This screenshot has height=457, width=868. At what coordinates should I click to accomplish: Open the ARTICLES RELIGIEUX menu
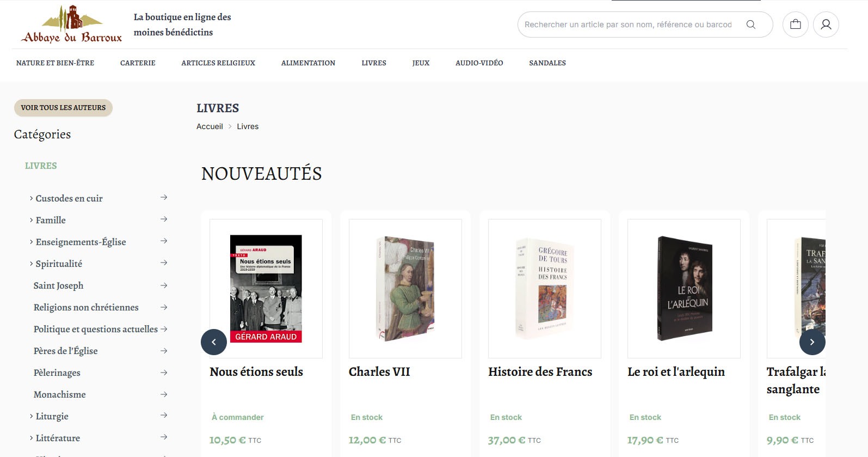tap(218, 63)
